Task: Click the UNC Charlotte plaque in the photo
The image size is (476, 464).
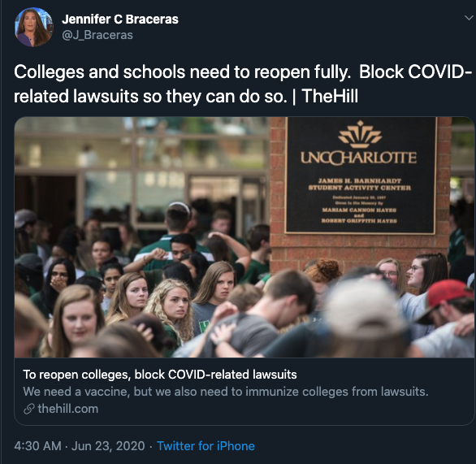Action: point(361,176)
